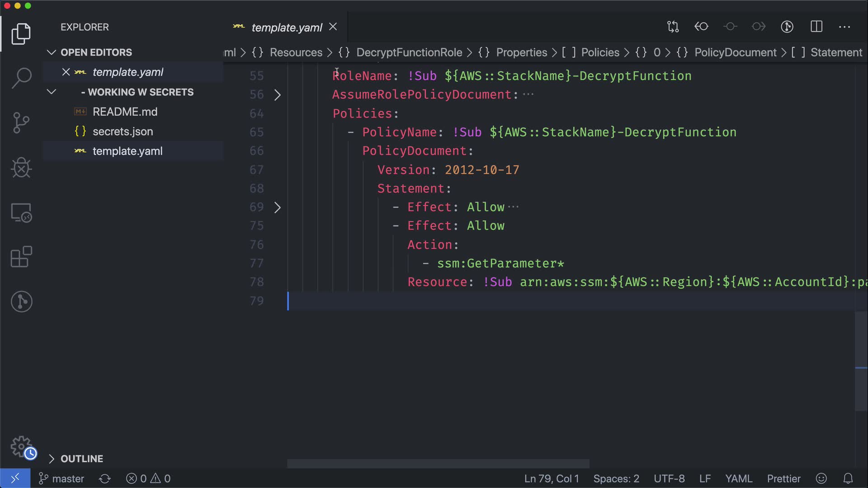The image size is (868, 488).
Task: Click the horizontal scrollbar in editor
Action: [x=438, y=464]
